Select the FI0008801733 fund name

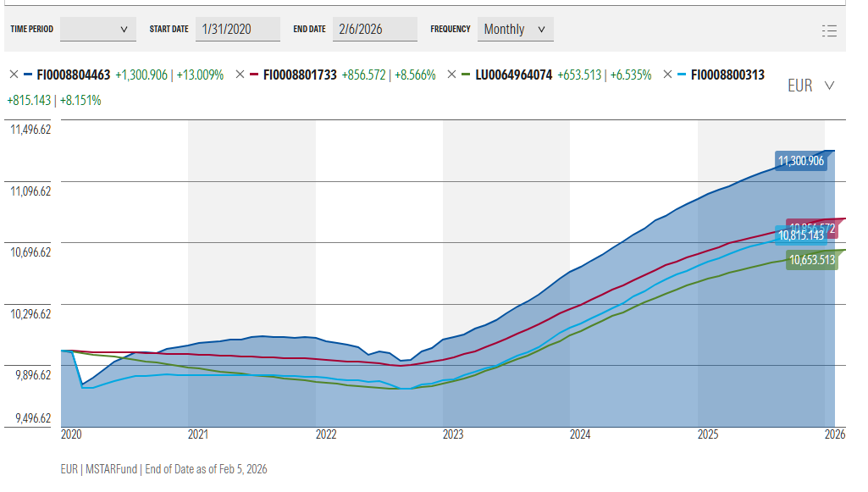pos(300,75)
